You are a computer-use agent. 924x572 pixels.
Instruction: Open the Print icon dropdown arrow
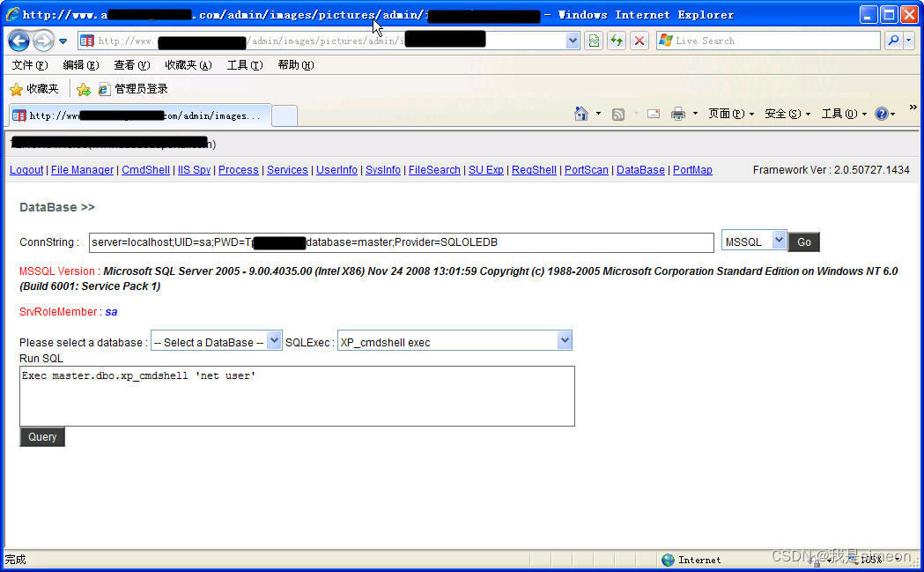click(695, 114)
